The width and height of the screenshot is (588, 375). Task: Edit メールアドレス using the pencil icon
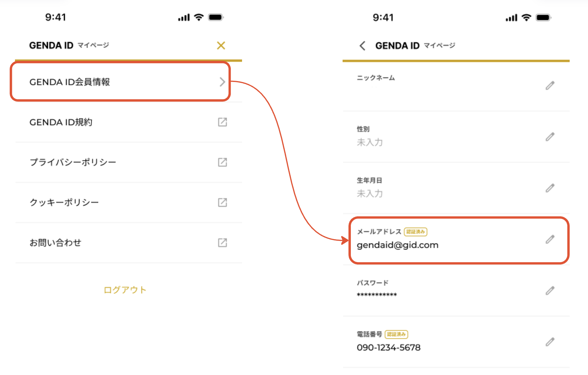click(550, 239)
